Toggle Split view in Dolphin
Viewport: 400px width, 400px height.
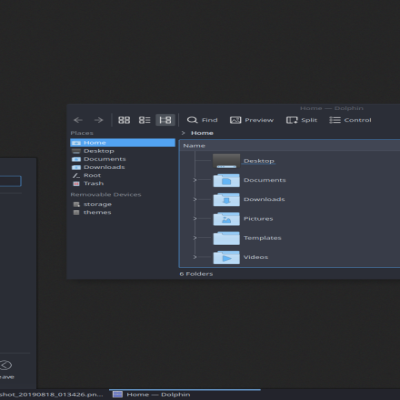tap(302, 120)
